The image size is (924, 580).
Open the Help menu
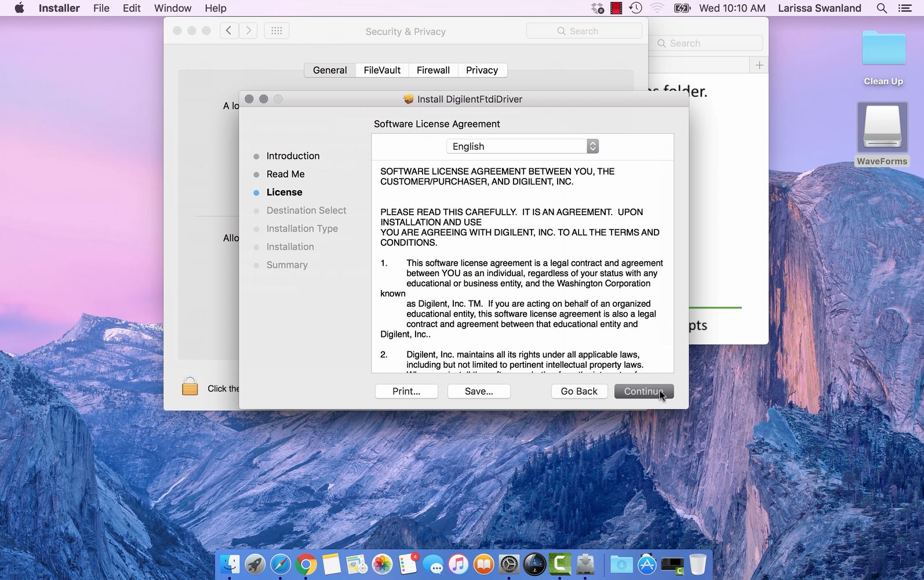pos(216,8)
